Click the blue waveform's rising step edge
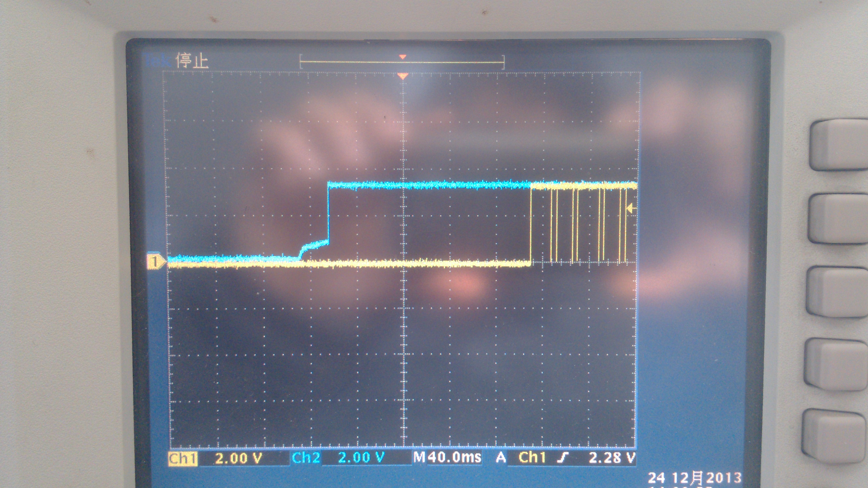Screen dimensions: 868x488 [x=328, y=212]
